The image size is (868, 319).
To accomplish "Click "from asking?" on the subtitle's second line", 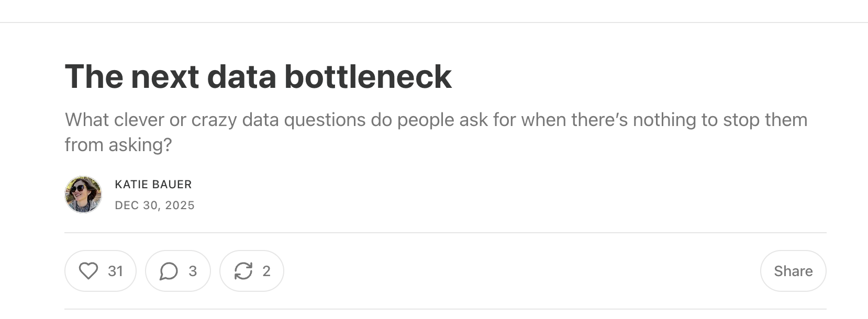I will tap(118, 145).
